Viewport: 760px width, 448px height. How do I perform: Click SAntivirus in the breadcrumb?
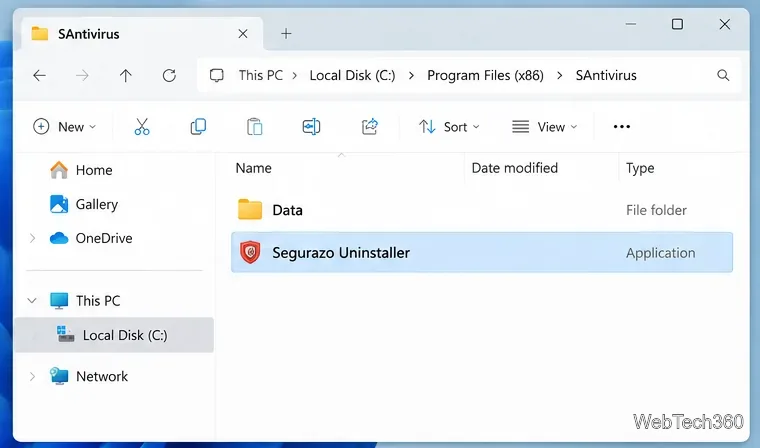(x=606, y=75)
